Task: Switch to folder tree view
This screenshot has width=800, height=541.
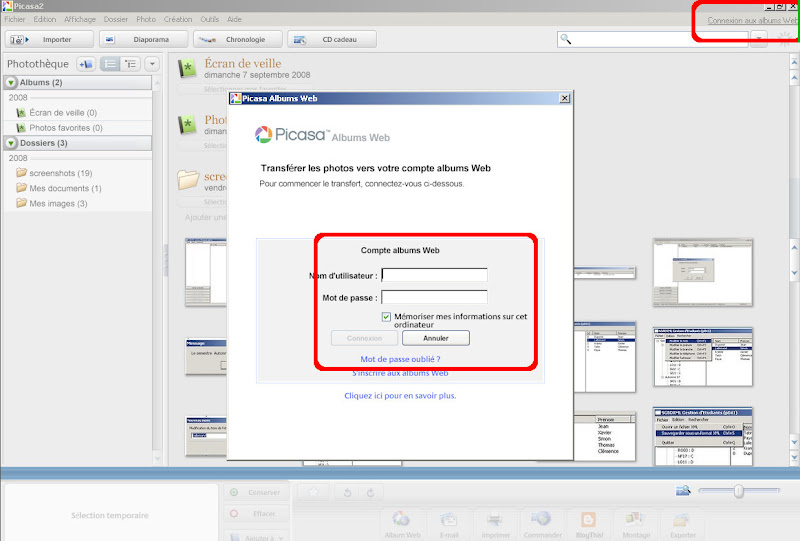Action: pyautogui.click(x=130, y=64)
